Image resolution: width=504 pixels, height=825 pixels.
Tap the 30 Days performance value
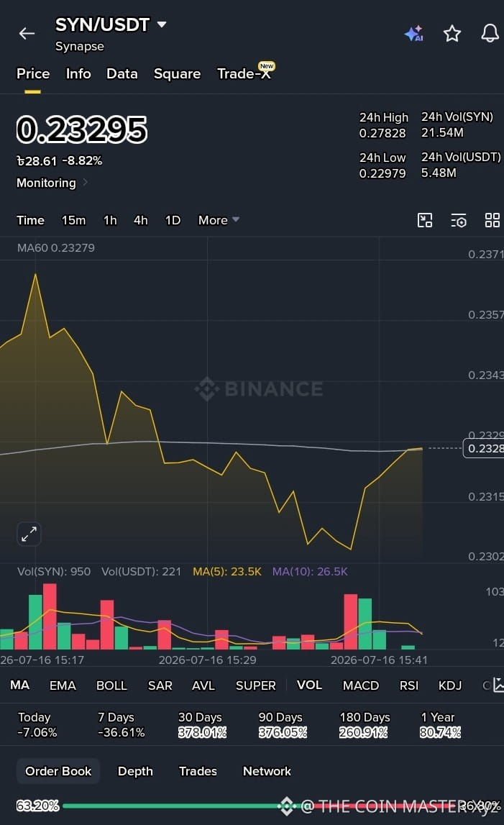[x=202, y=732]
